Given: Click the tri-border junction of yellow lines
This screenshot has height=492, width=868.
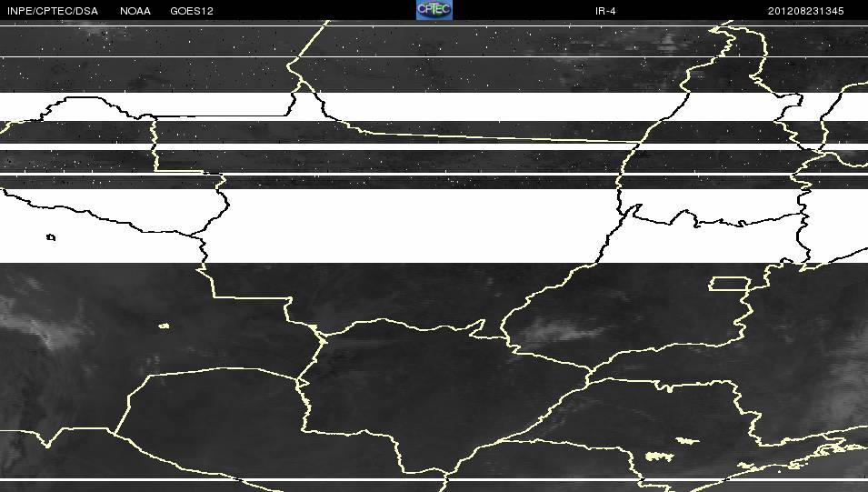Looking at the screenshot, I should 322,336.
